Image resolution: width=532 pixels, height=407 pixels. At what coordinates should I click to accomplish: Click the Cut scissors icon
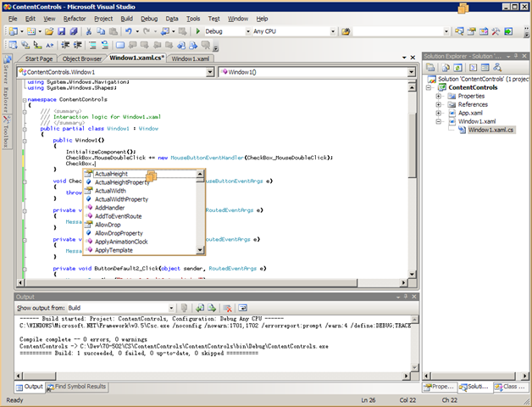click(89, 31)
